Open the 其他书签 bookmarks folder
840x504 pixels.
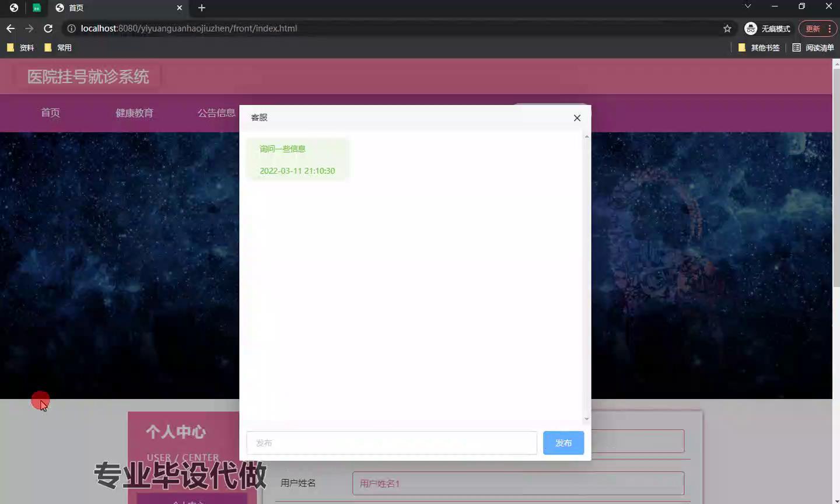coord(758,48)
